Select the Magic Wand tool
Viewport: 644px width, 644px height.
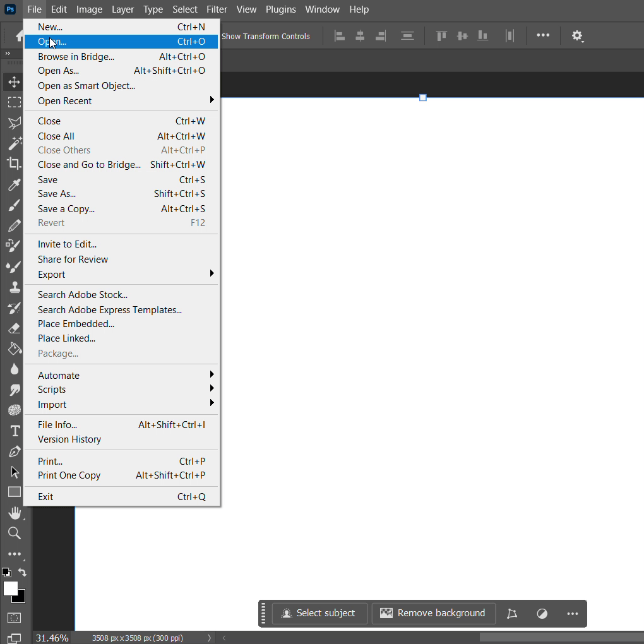click(14, 143)
